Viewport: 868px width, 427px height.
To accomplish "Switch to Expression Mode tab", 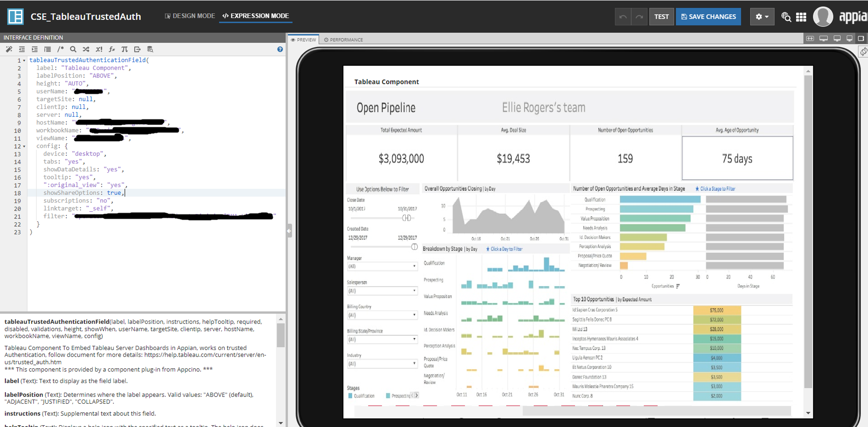I will click(x=256, y=16).
